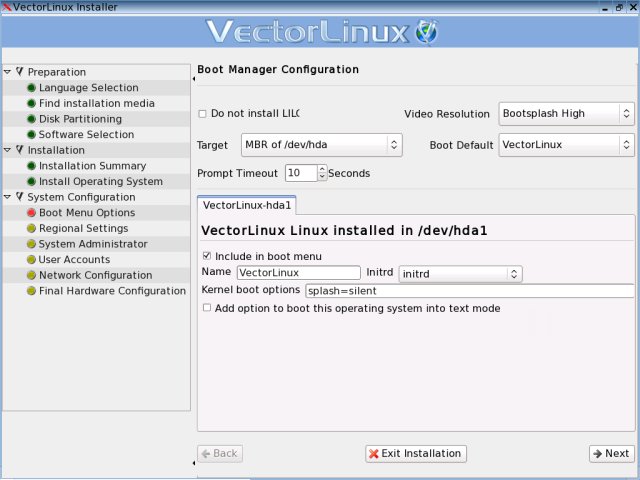Select Network Configuration step
Screen dimensions: 640x480
(96, 275)
